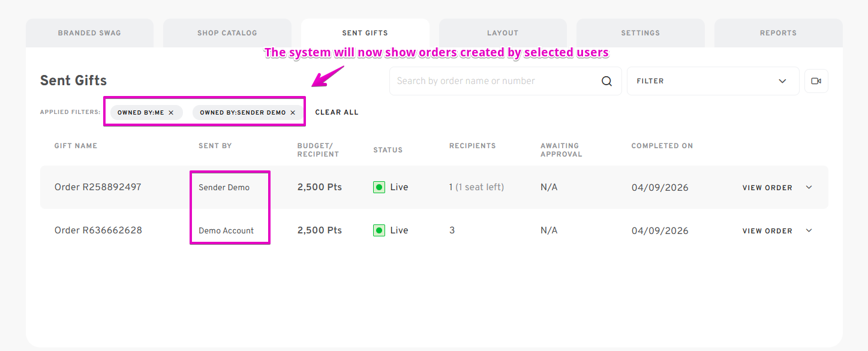Click the search magnifier icon
The image size is (868, 351).
[606, 82]
